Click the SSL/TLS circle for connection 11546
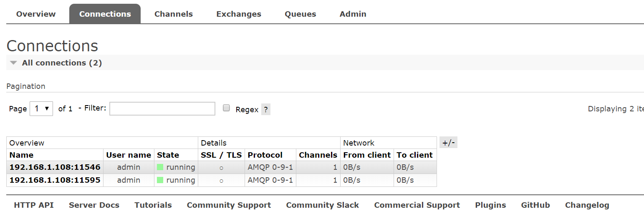 (x=221, y=168)
